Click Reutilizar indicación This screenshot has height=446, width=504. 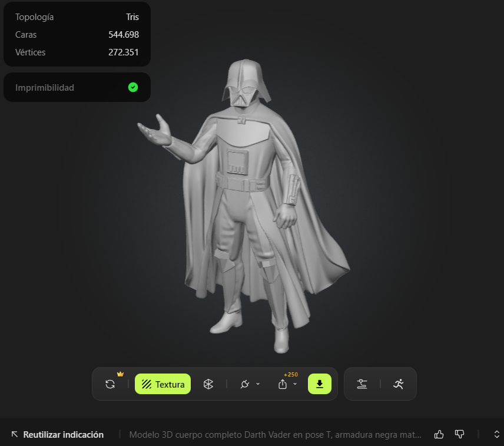pos(64,435)
